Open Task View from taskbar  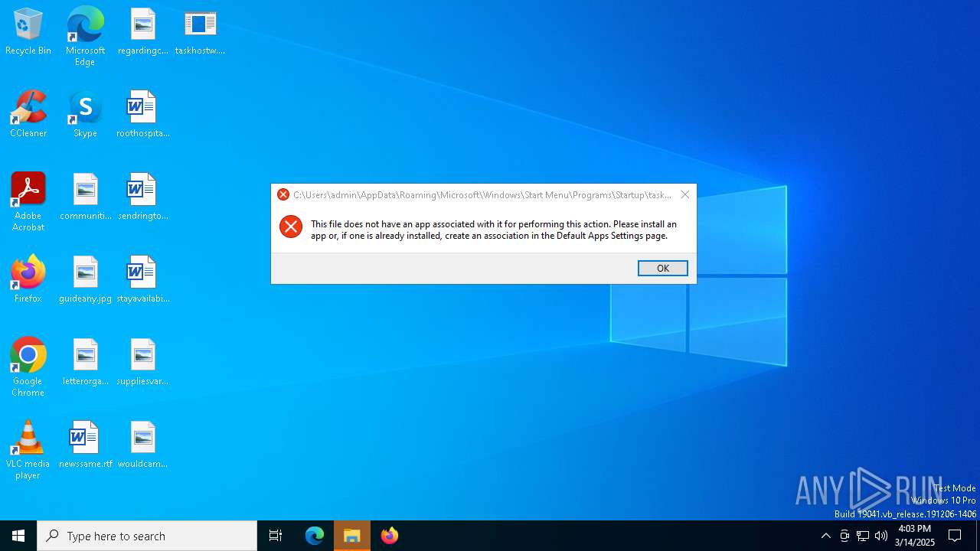pyautogui.click(x=276, y=536)
